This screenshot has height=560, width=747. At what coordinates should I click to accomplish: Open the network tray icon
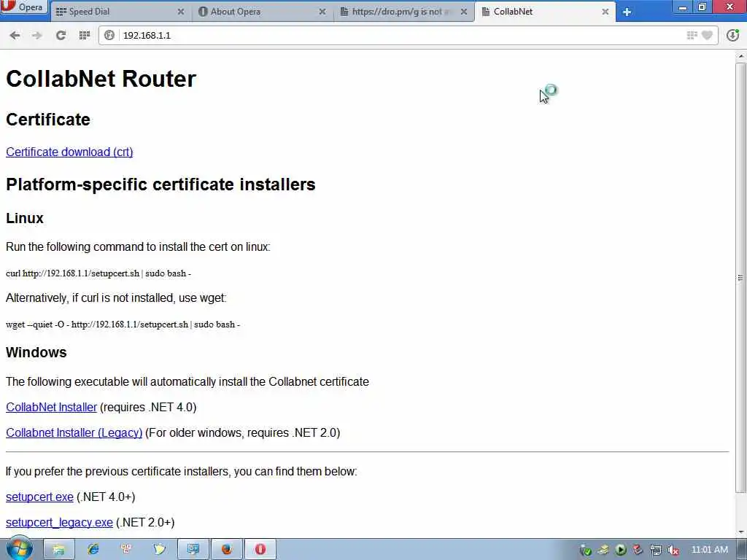click(x=656, y=550)
